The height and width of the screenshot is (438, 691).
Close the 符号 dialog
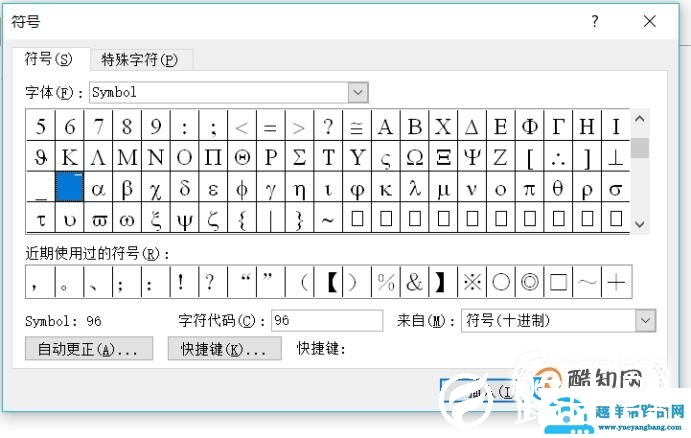click(x=650, y=21)
